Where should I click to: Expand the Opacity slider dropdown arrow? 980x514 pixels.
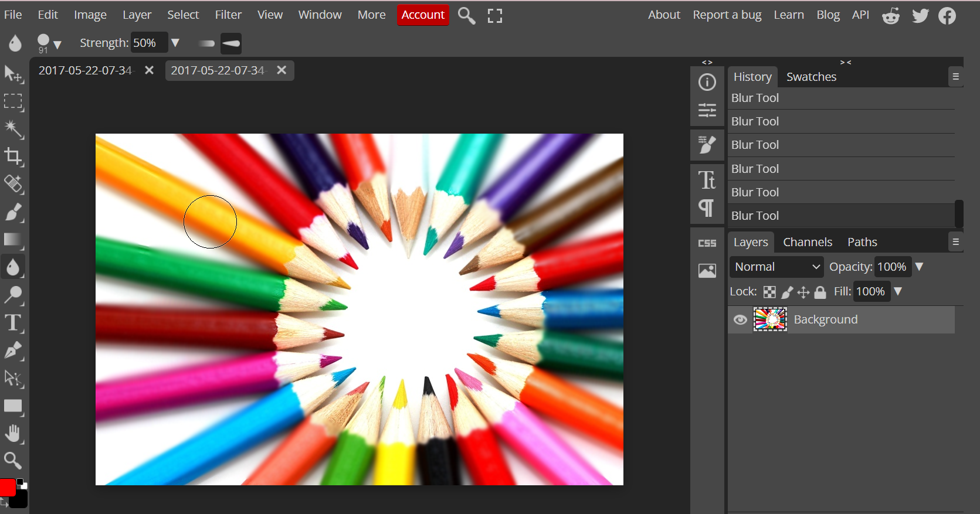(919, 267)
